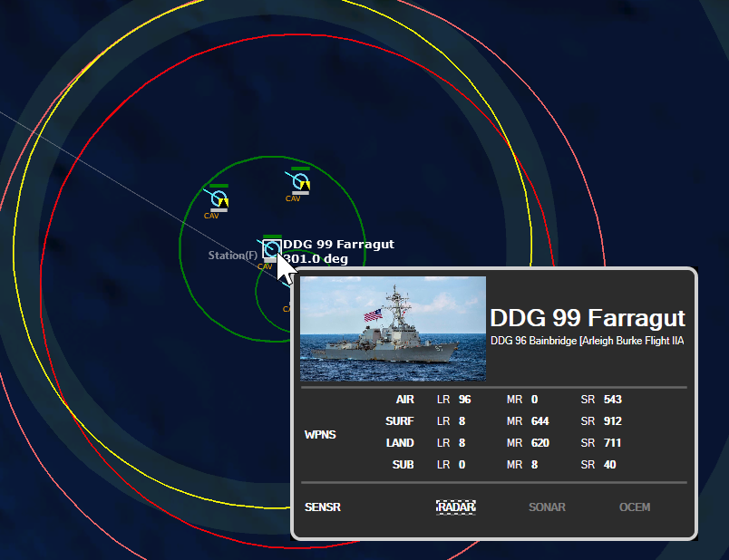
Task: Click the CAV label under the northernmost unit
Action: [x=293, y=198]
